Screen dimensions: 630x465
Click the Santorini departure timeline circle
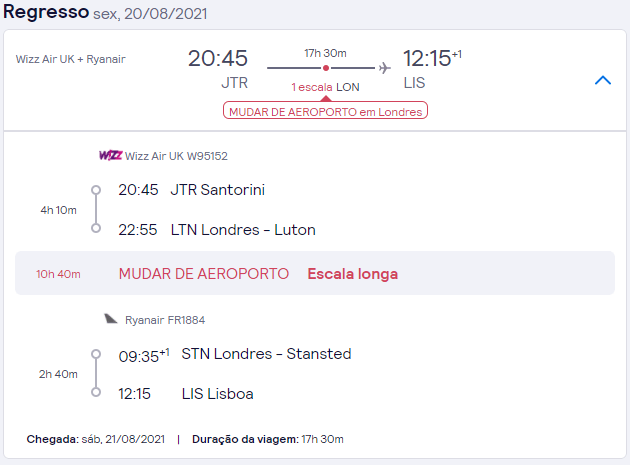96,189
